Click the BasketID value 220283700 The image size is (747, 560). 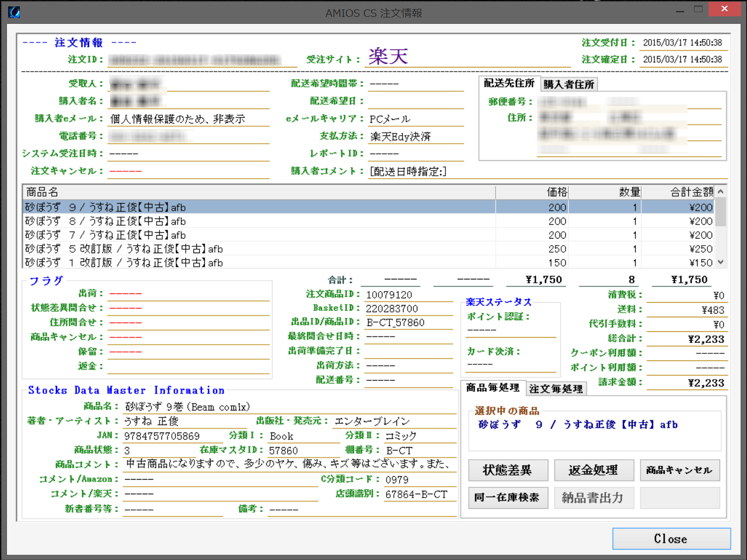[x=408, y=309]
